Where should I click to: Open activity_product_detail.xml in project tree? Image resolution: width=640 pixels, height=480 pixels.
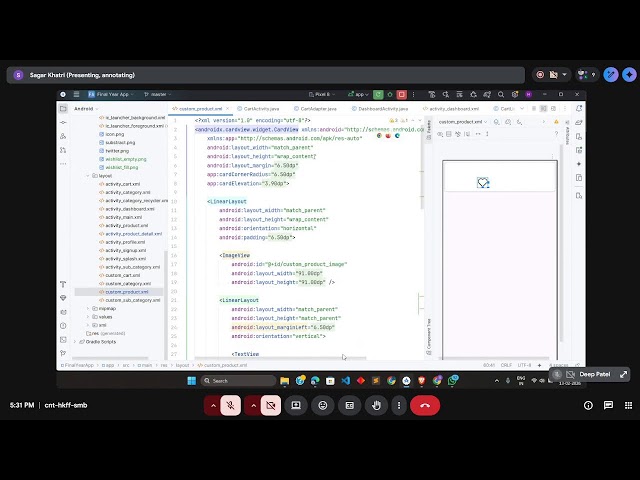tap(131, 234)
